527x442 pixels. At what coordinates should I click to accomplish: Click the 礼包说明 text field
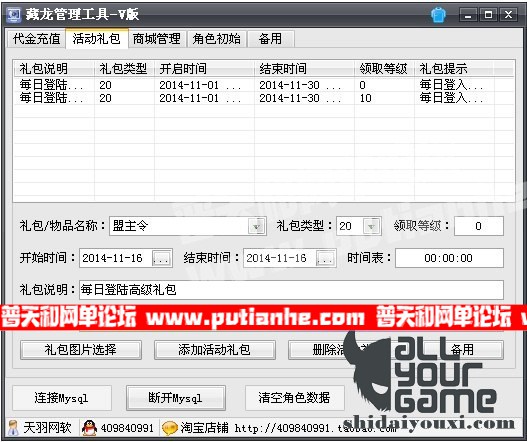[291, 290]
